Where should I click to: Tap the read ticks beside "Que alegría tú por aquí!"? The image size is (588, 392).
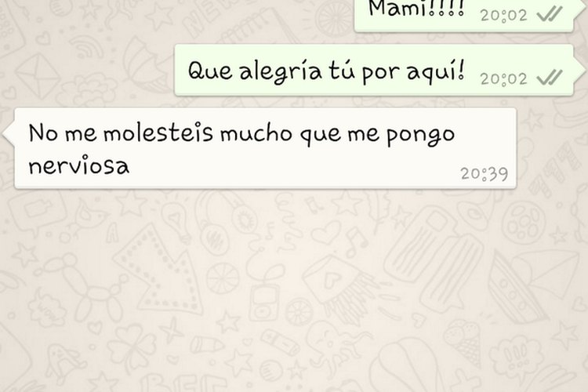coord(550,78)
